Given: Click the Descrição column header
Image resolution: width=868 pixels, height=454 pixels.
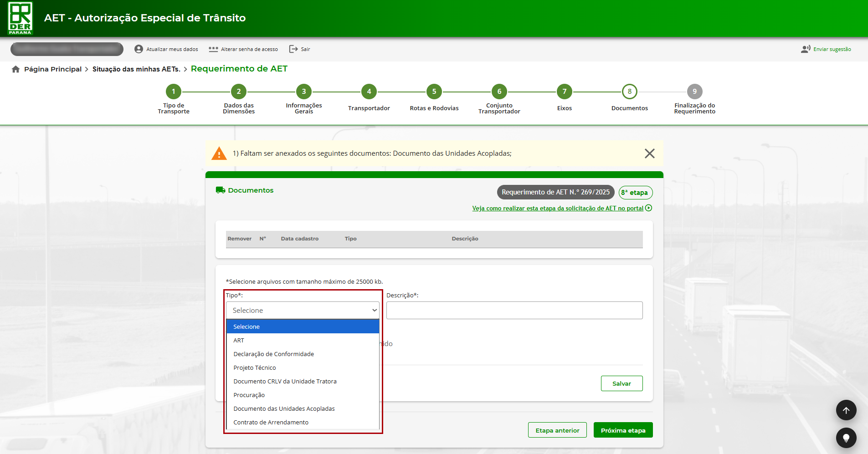Looking at the screenshot, I should pos(465,239).
